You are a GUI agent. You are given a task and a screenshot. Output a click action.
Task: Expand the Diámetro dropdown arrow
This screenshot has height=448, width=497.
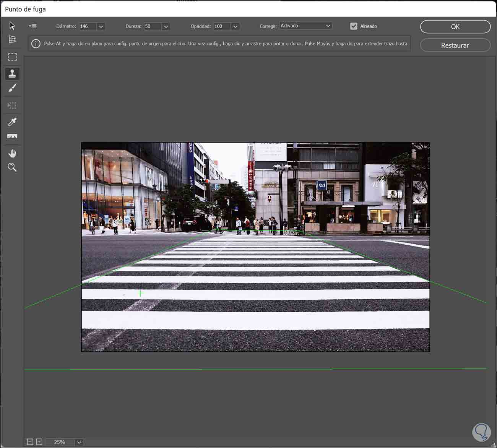click(x=101, y=26)
